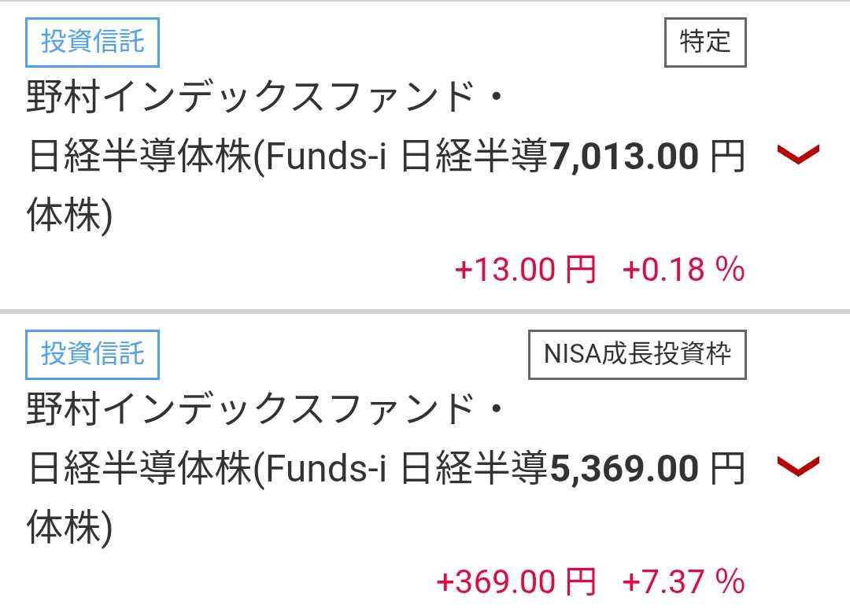Tap the trailing 体株) text in the NISA card
Viewport: 850px width, 616px height.
point(69,529)
